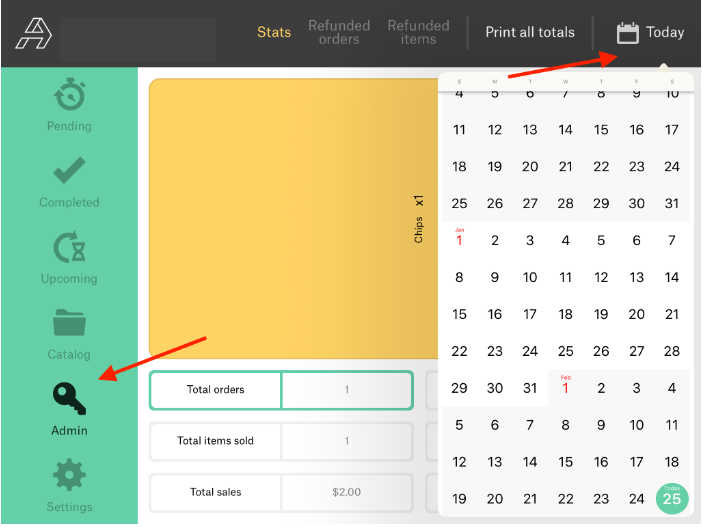Select the Completed checkmark icon
Viewport: 703px width, 527px height.
[x=69, y=172]
